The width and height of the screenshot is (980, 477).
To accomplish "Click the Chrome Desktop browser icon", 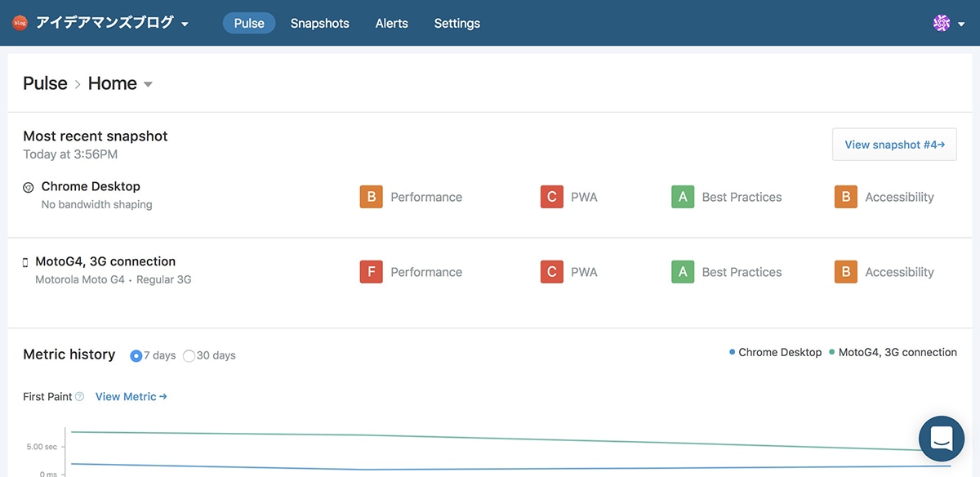I will coord(29,187).
